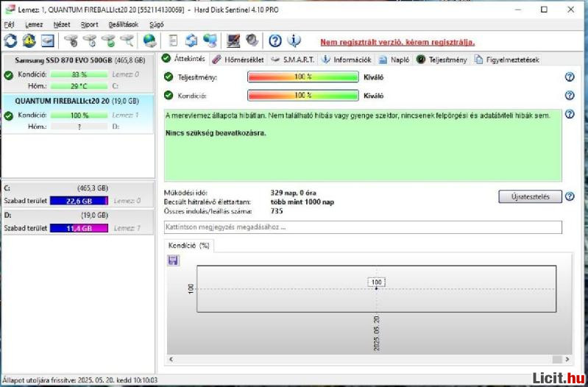
Task: Open the blue question mark help toolbar icon
Action: tap(275, 41)
